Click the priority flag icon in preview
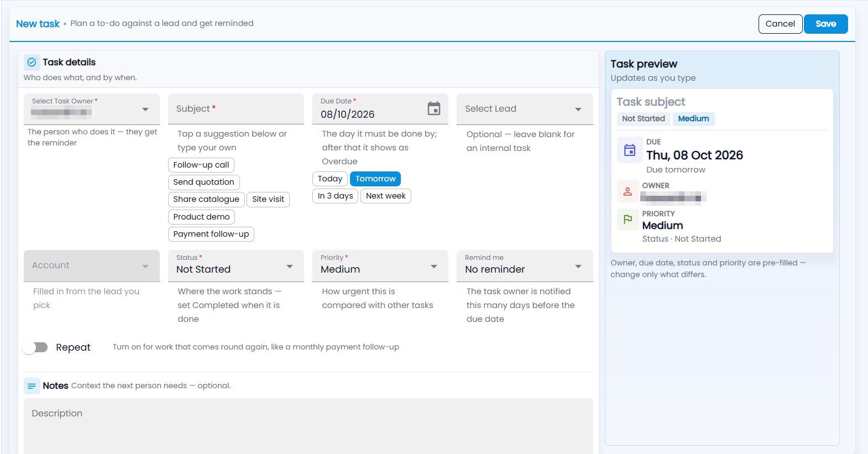The image size is (868, 454). pyautogui.click(x=628, y=220)
